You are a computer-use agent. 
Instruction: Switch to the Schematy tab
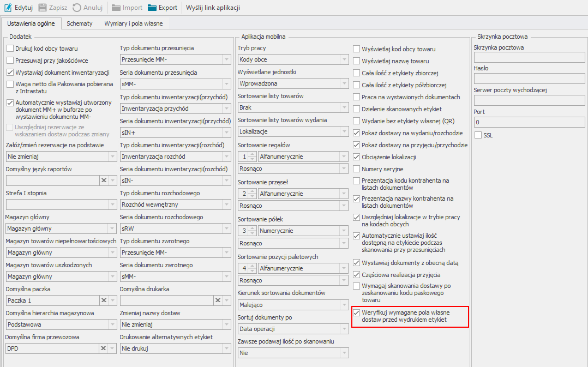(80, 23)
